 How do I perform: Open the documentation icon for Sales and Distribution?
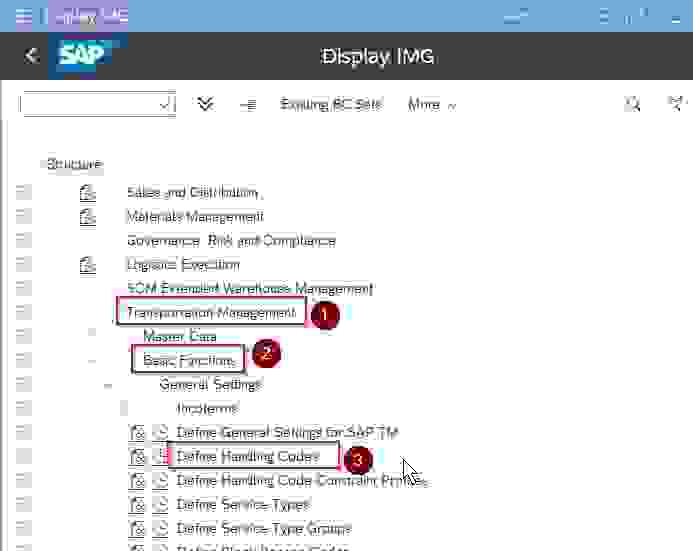(88, 193)
